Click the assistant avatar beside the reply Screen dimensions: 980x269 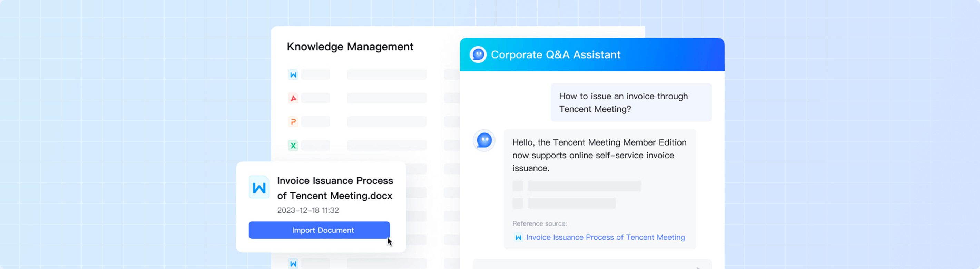(x=484, y=140)
